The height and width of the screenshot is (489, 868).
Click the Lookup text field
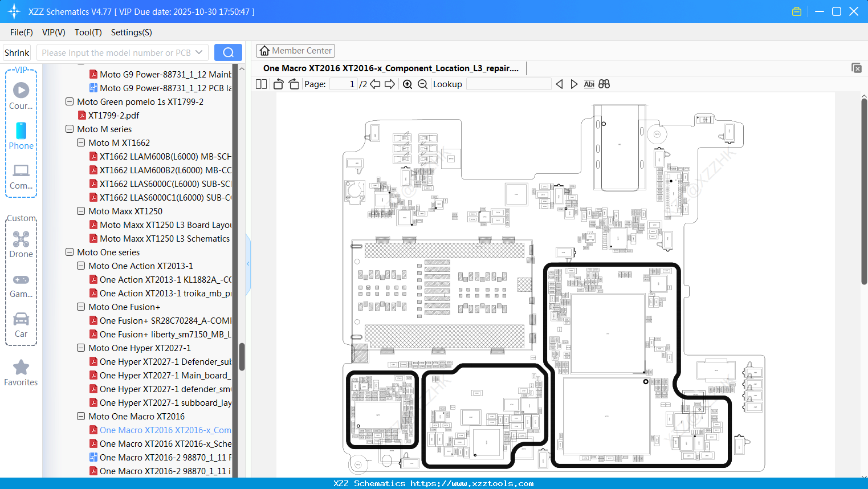(509, 84)
